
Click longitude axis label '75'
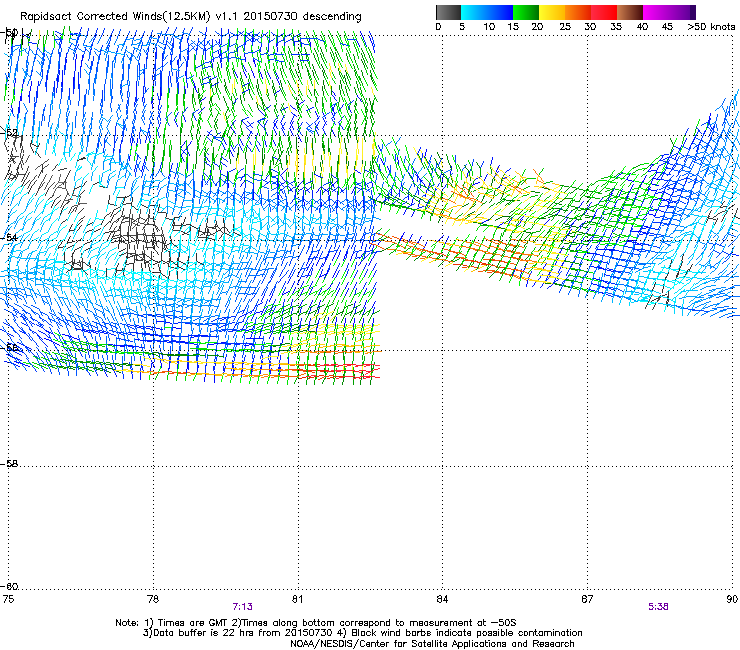click(8, 599)
